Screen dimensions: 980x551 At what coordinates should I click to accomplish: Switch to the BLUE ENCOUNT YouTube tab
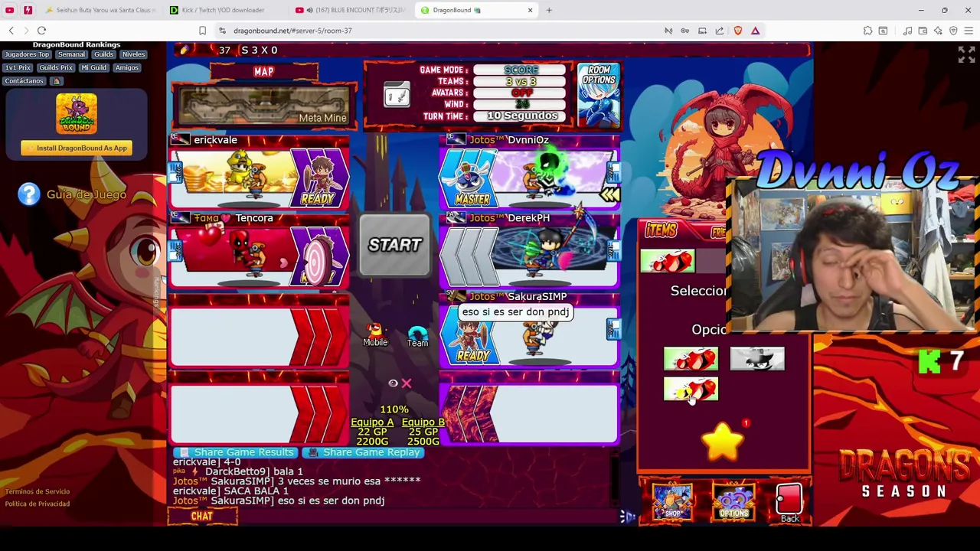pyautogui.click(x=350, y=10)
